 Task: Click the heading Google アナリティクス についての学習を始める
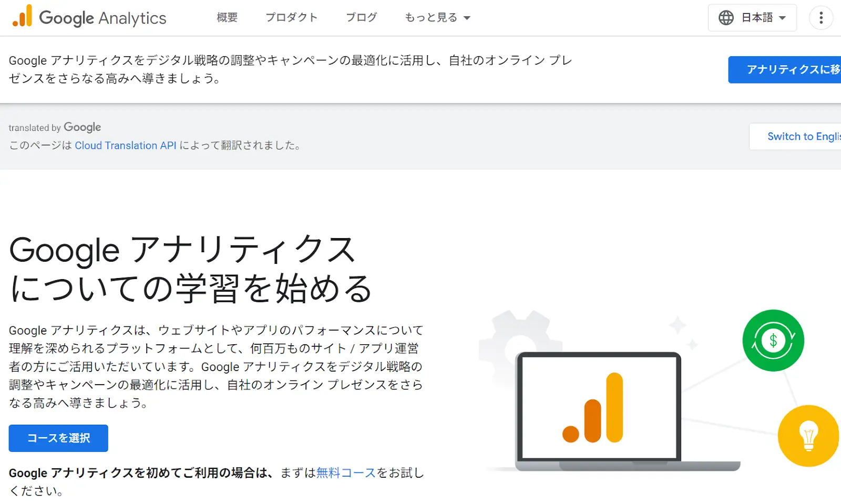coord(191,269)
